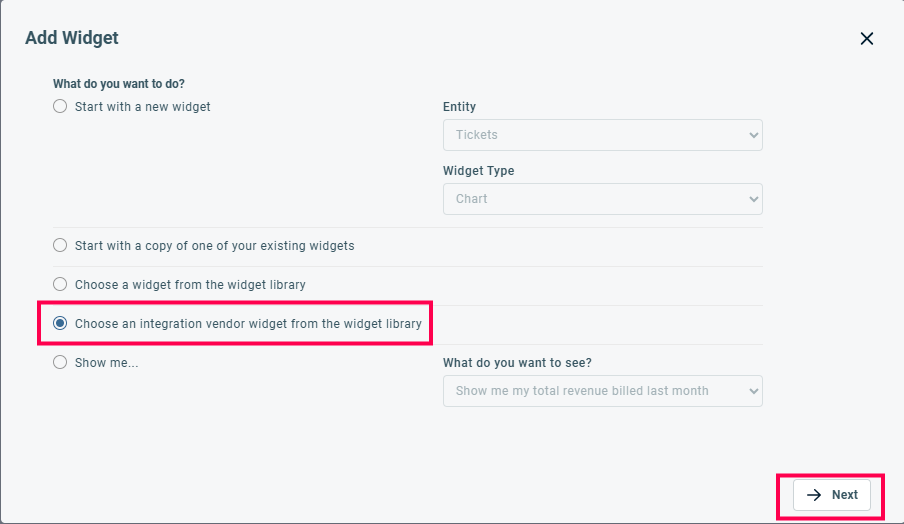Viewport: 904px width, 524px height.
Task: Select the widget library radio button
Action: click(x=60, y=284)
